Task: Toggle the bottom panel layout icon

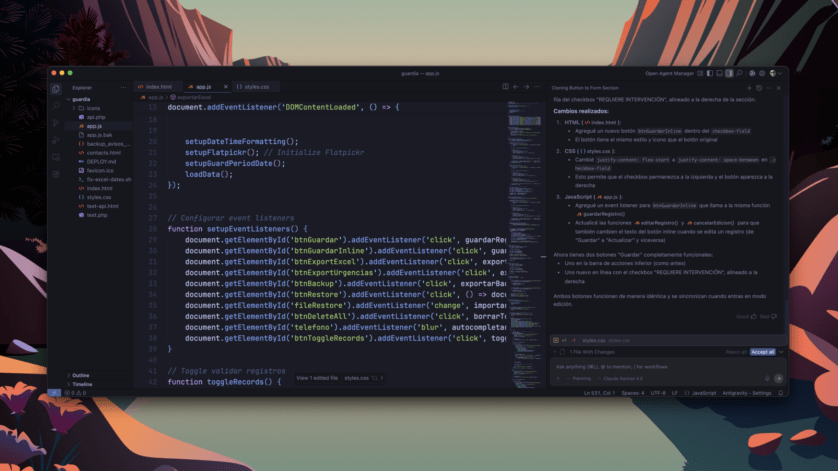Action: [719, 73]
